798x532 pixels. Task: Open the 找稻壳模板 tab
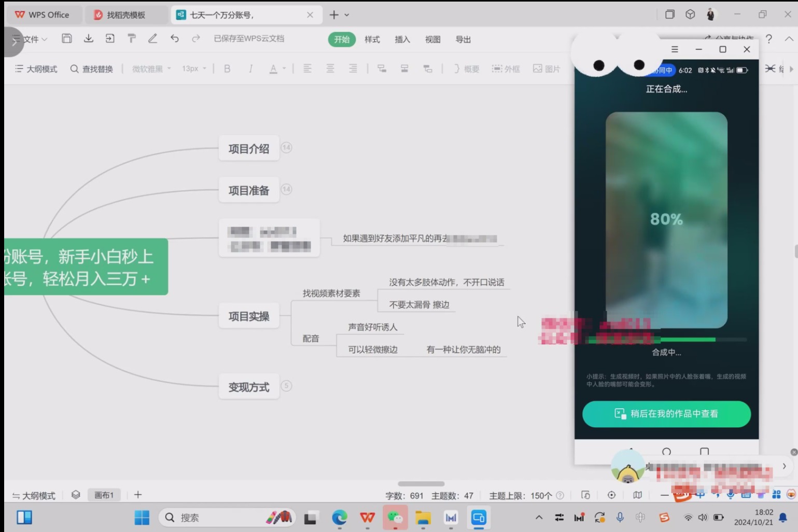[x=126, y=15]
